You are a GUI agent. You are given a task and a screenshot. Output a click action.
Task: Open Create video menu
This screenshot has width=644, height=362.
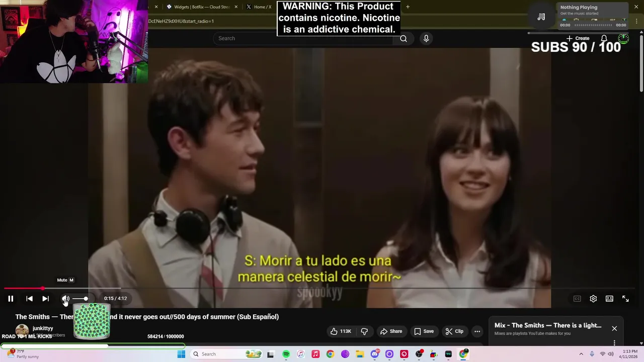(x=578, y=38)
